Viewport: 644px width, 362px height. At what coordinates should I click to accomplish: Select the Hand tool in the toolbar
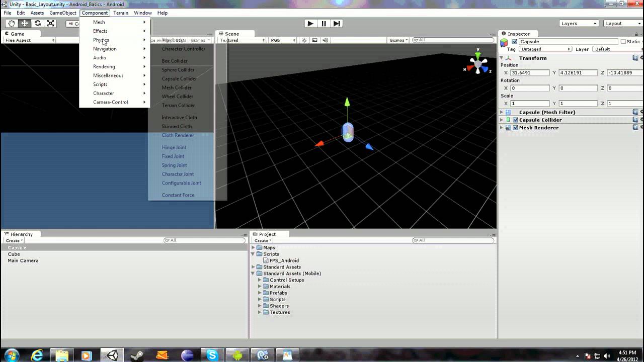click(11, 23)
